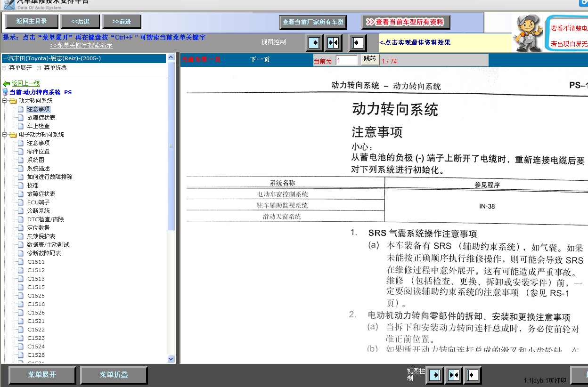Click the page number input field
Image resolution: width=588 pixels, height=387 pixels.
point(347,60)
